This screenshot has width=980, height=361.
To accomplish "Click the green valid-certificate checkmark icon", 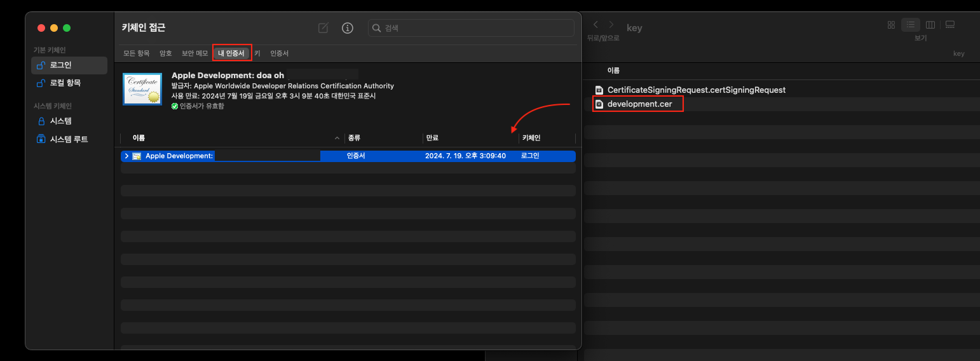I will coord(175,106).
